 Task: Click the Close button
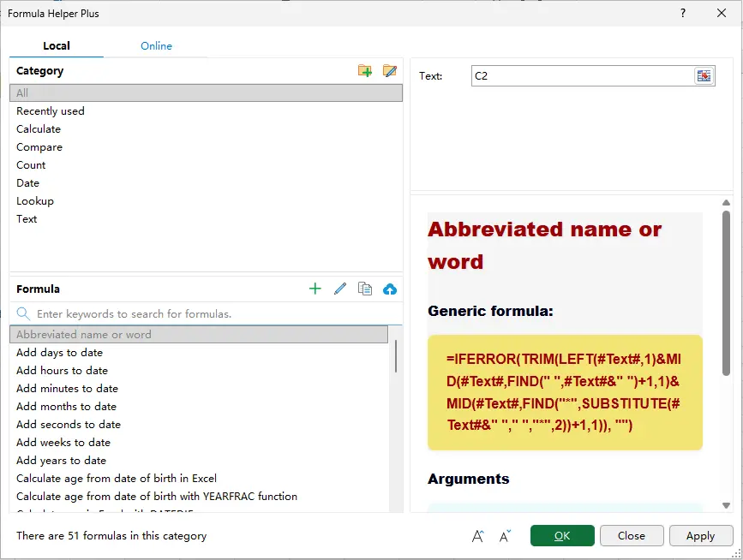632,535
